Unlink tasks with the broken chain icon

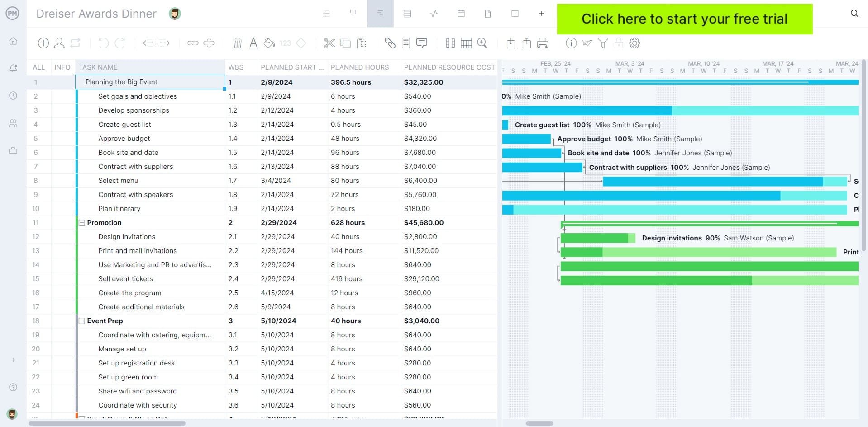(209, 43)
